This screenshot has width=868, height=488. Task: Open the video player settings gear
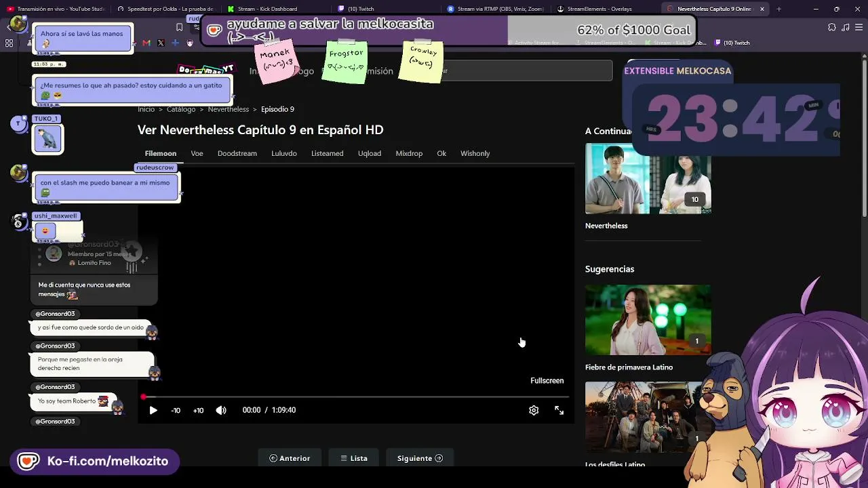[x=534, y=410]
